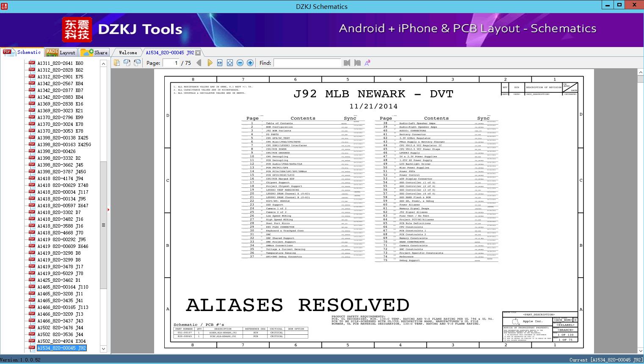Switch to the Welcome document tab
Viewport: 644px width, 364px height.
click(x=128, y=53)
